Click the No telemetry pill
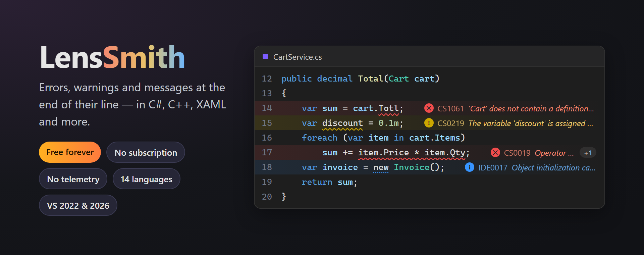The height and width of the screenshot is (255, 644). [x=73, y=179]
